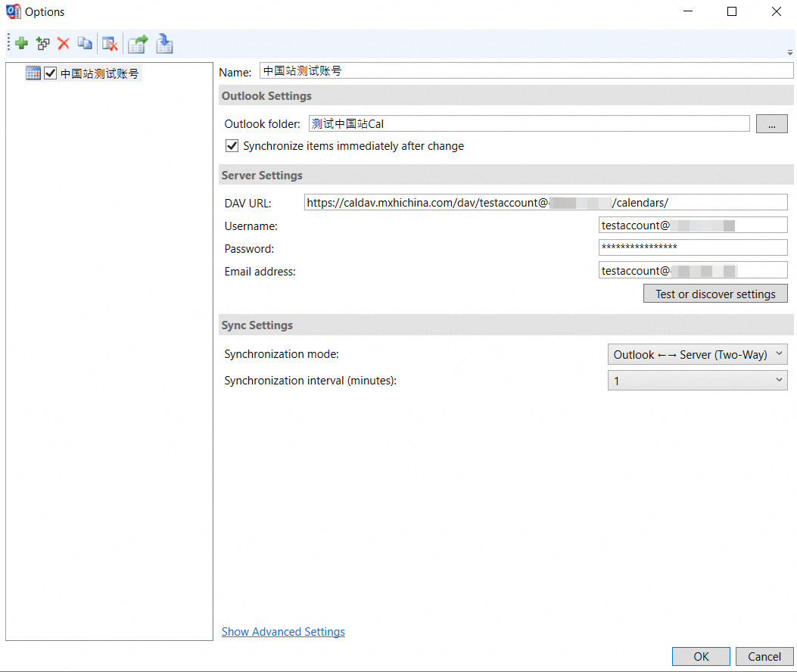Open the Synchronization mode dropdown

pos(697,354)
